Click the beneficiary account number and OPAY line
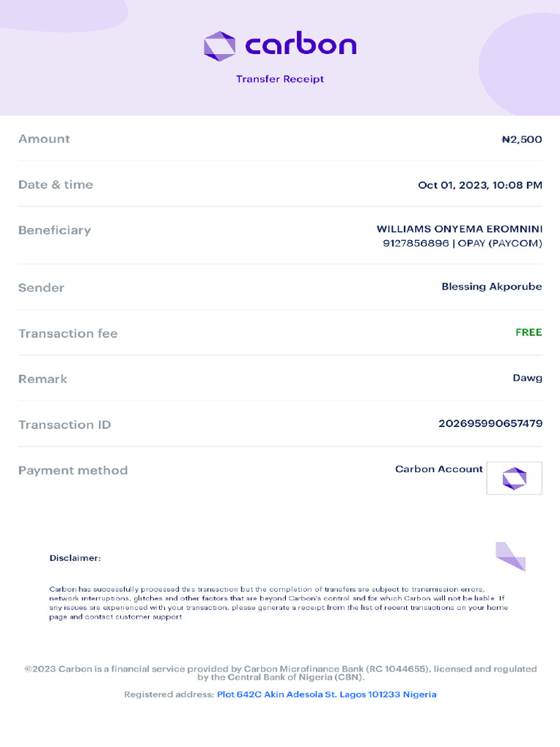Viewport: 560px width, 747px height. point(462,244)
